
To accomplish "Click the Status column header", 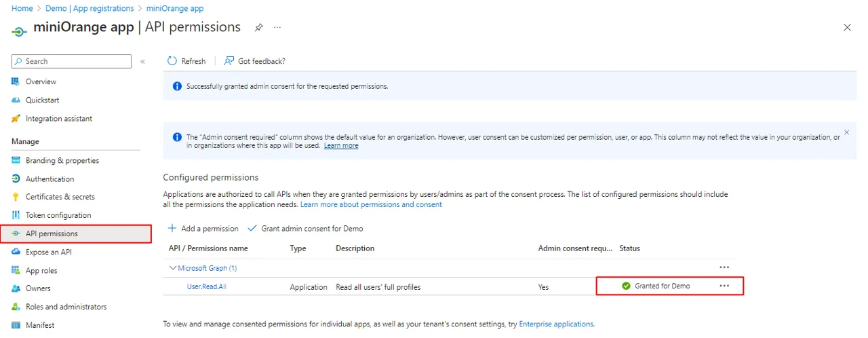I will coord(629,248).
